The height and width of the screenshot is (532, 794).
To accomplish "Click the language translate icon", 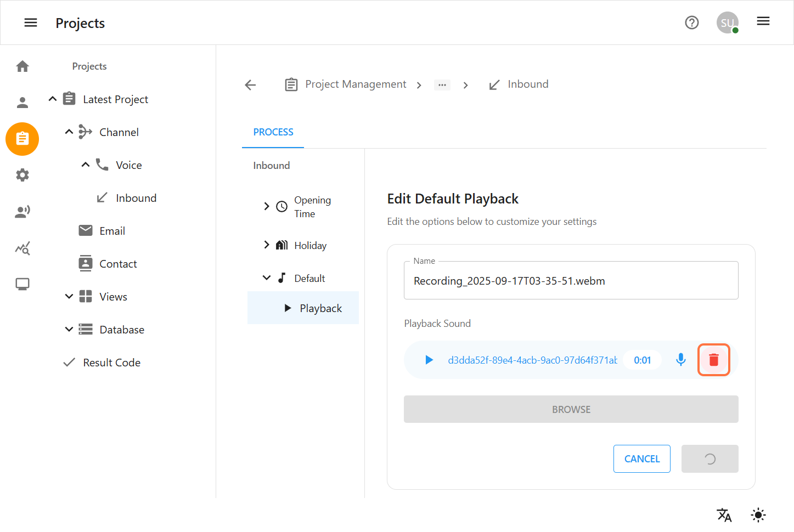I will (724, 514).
